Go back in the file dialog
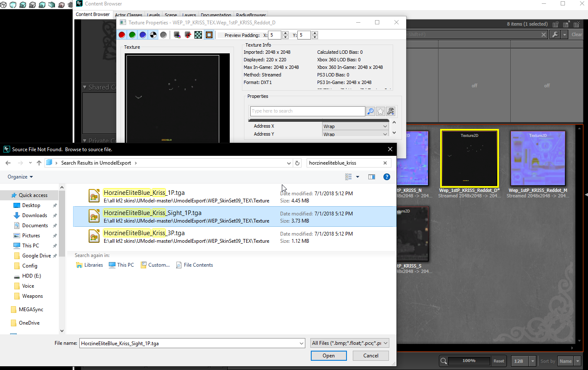This screenshot has width=588, height=370. coord(8,163)
